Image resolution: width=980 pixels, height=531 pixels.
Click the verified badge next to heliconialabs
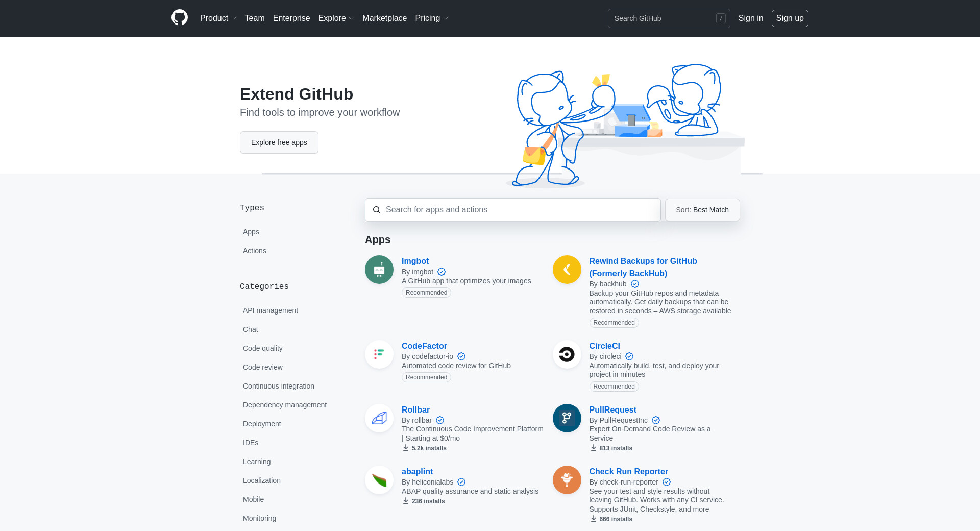pyautogui.click(x=461, y=482)
